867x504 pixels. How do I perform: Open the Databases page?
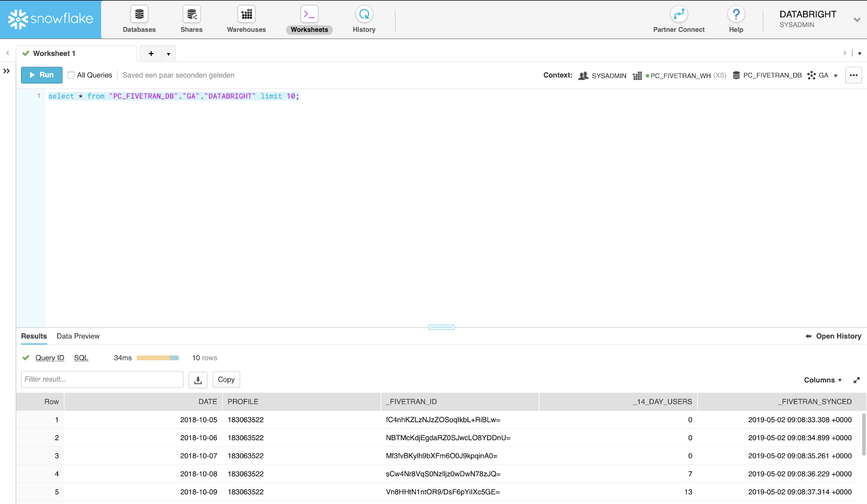pos(139,19)
